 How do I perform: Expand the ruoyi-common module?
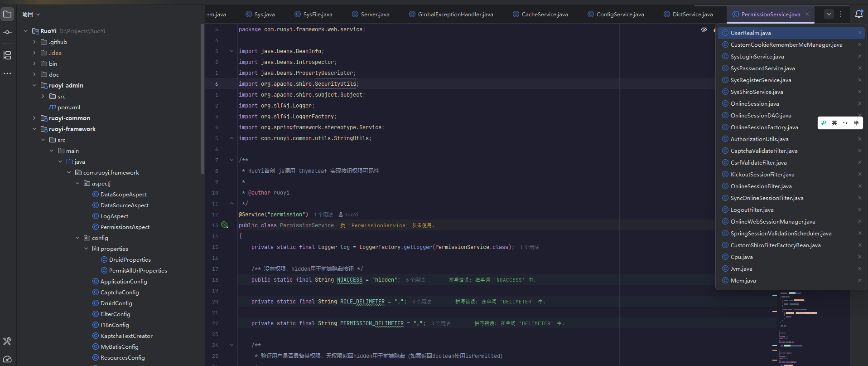point(34,118)
